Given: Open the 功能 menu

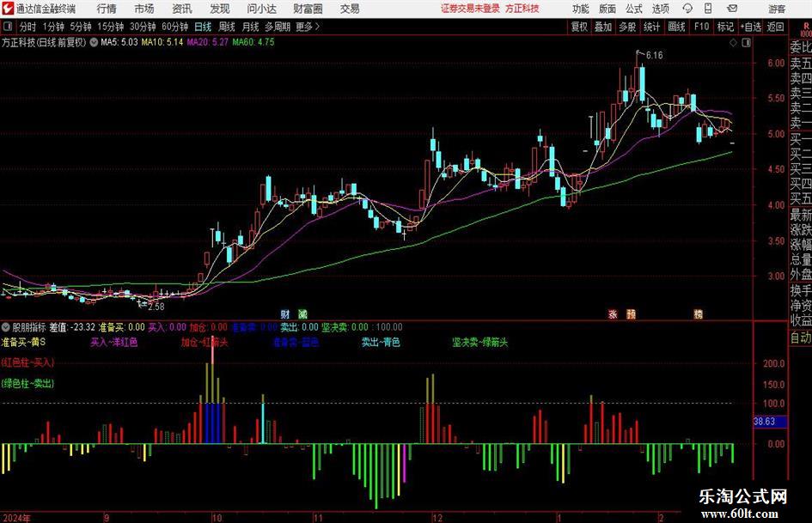Looking at the screenshot, I should click(581, 9).
